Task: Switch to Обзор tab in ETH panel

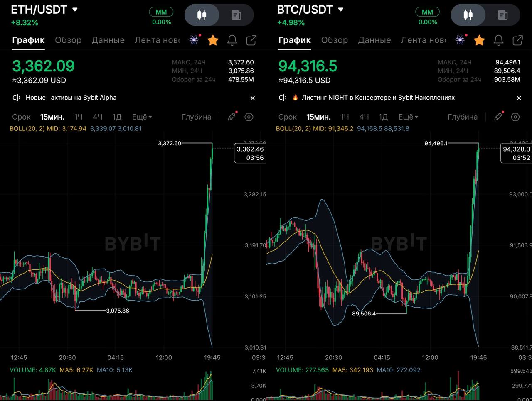Action: [x=68, y=40]
